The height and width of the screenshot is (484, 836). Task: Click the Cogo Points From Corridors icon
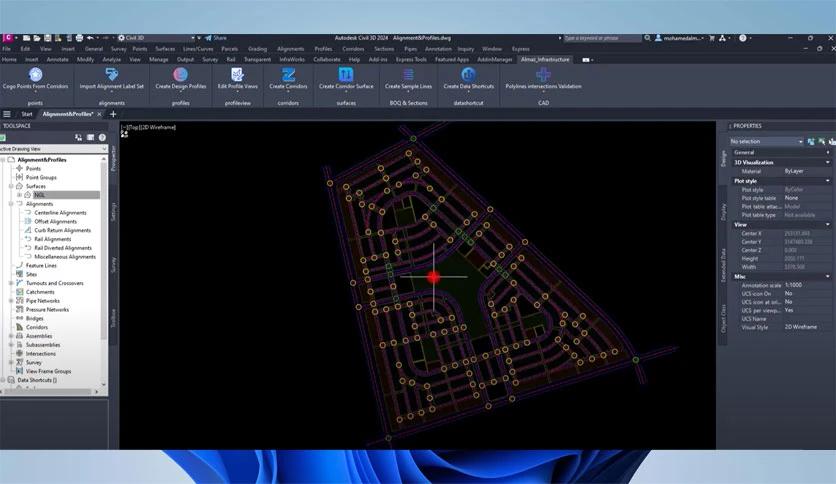point(36,74)
